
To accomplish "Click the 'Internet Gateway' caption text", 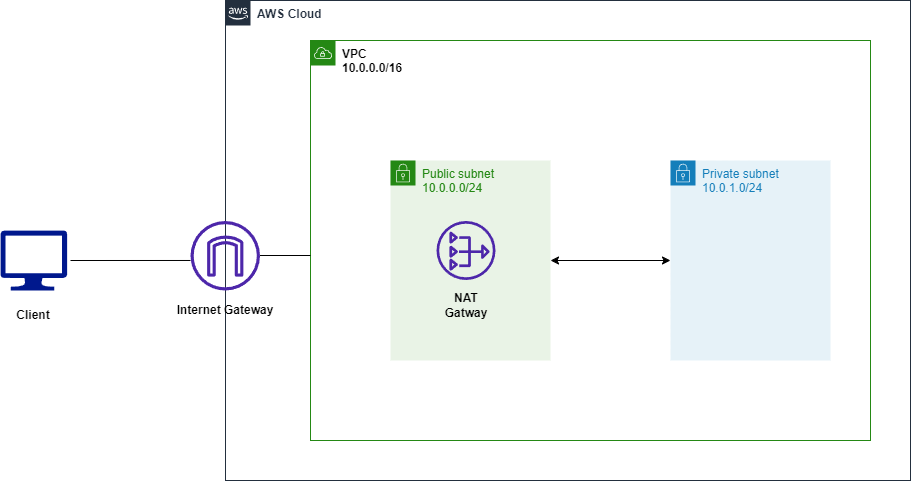I will (x=225, y=310).
